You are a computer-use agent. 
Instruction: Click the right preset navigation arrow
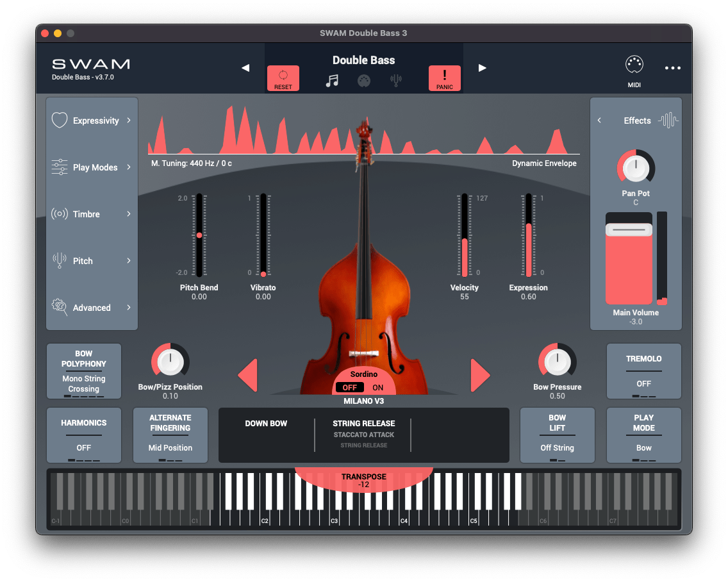click(x=482, y=67)
